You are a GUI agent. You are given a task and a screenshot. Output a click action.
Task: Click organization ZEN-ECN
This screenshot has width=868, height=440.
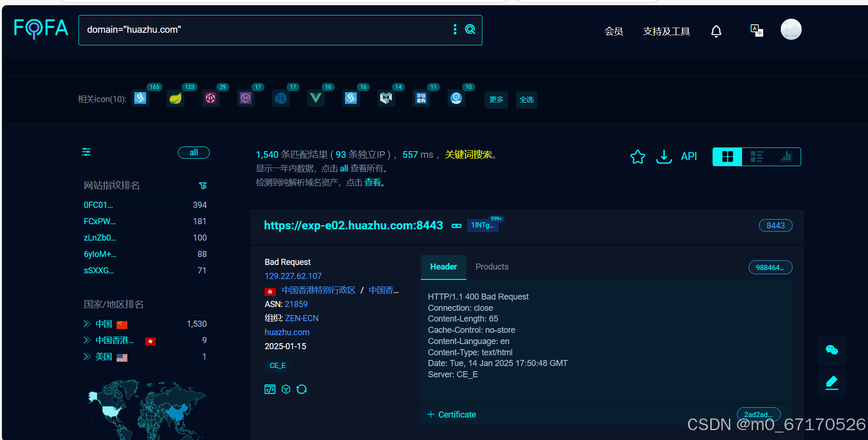(302, 318)
